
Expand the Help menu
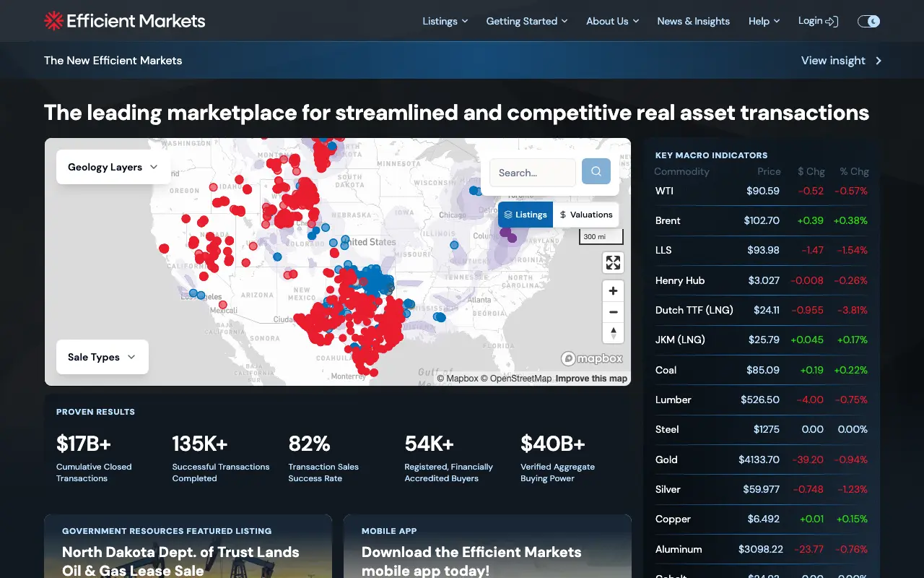tap(764, 21)
